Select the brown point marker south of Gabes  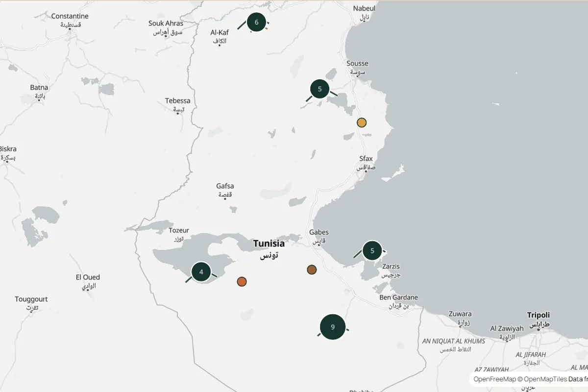coord(312,269)
